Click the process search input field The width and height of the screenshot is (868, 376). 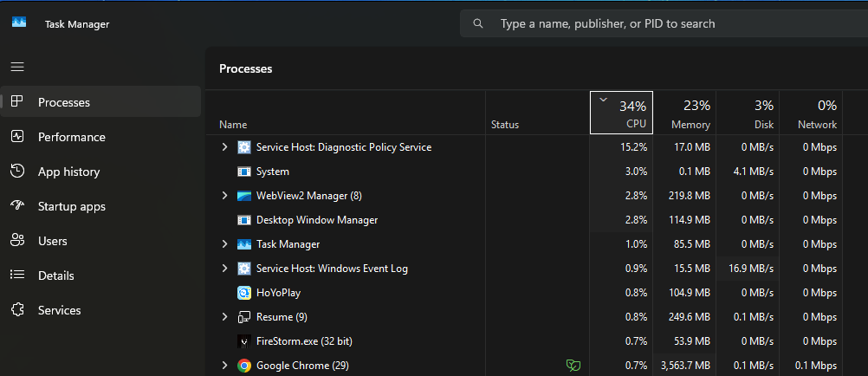[x=664, y=23]
